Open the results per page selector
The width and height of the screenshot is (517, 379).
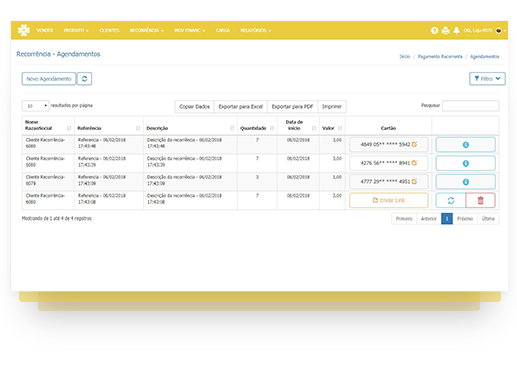(x=36, y=106)
